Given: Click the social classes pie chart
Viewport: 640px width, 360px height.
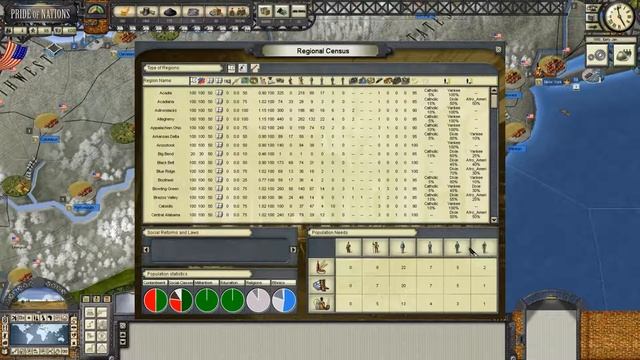Looking at the screenshot, I should [x=181, y=300].
